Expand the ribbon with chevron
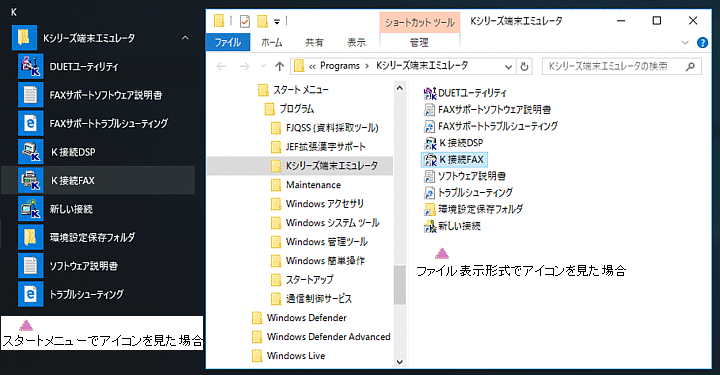Image resolution: width=720 pixels, height=375 pixels. click(x=685, y=43)
